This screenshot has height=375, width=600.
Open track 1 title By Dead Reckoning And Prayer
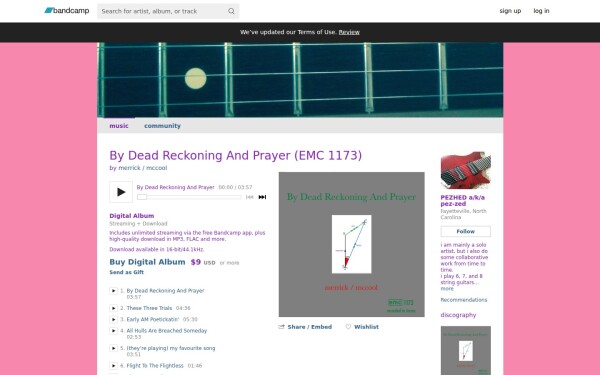165,291
